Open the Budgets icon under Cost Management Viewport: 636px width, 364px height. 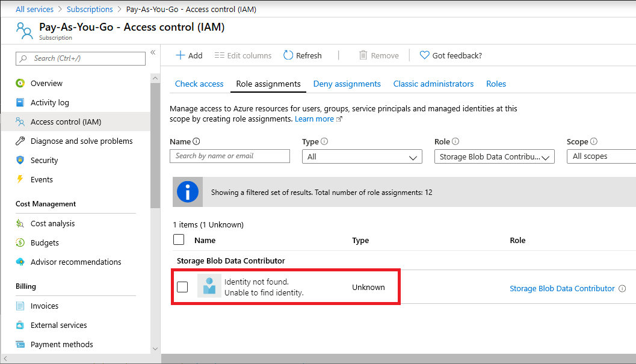point(20,242)
